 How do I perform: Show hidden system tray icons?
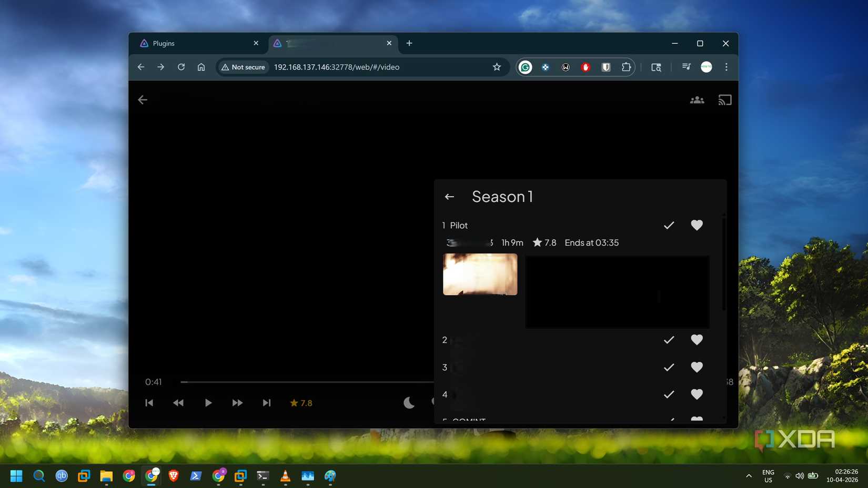(749, 476)
